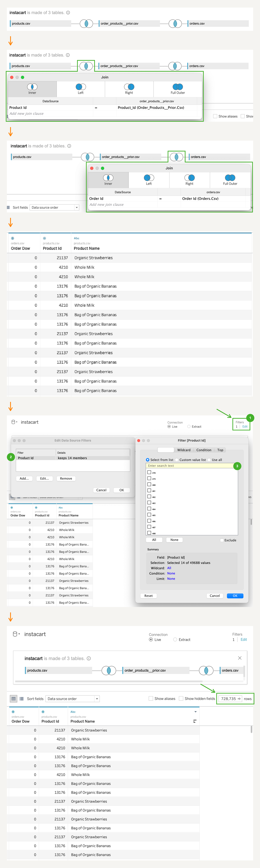This screenshot has width=260, height=868.
Task: Click number type icon above first grid Order Dow
Action: 12,238
